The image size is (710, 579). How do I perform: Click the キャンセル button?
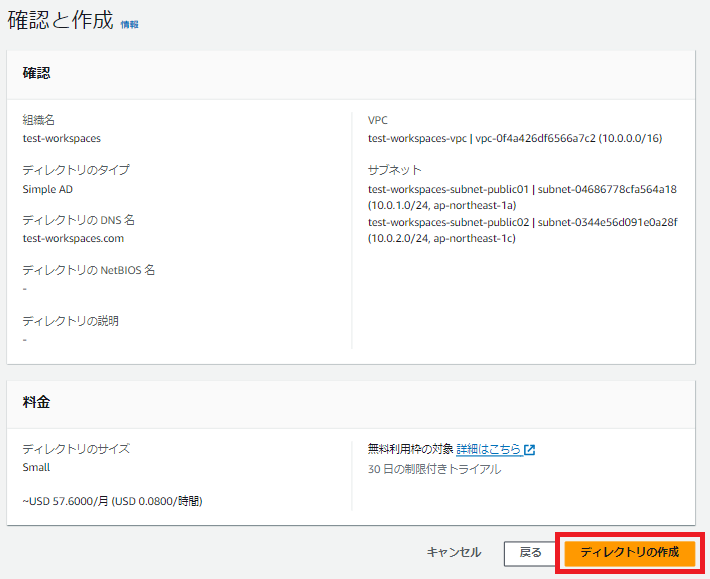coord(454,553)
